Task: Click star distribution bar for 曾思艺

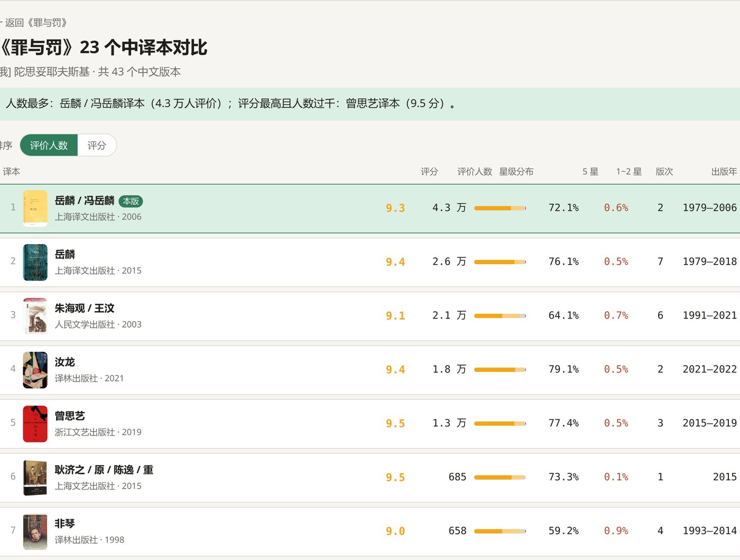Action: coord(500,424)
